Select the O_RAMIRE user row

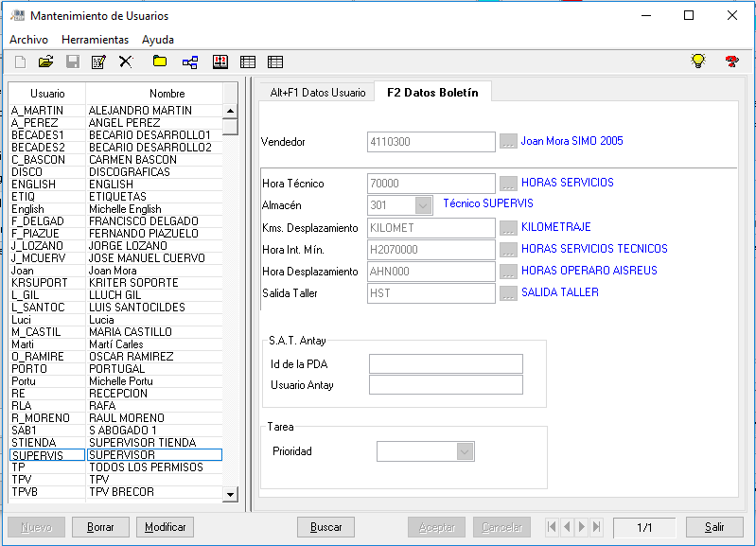115,357
